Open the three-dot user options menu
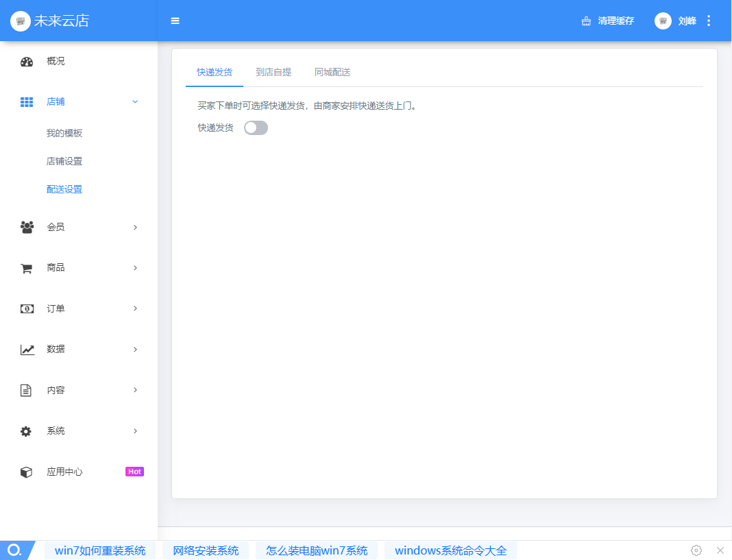 709,21
